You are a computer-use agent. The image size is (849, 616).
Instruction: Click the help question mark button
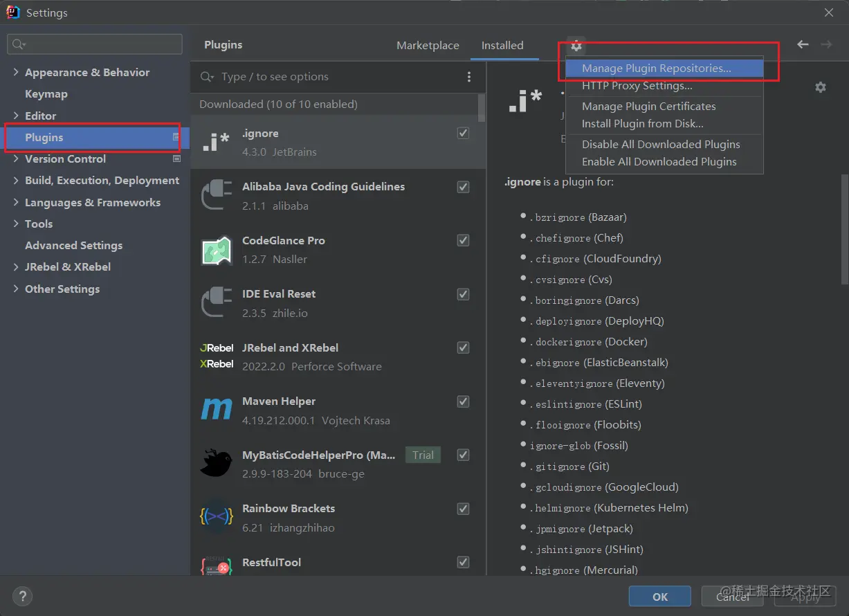click(x=22, y=596)
